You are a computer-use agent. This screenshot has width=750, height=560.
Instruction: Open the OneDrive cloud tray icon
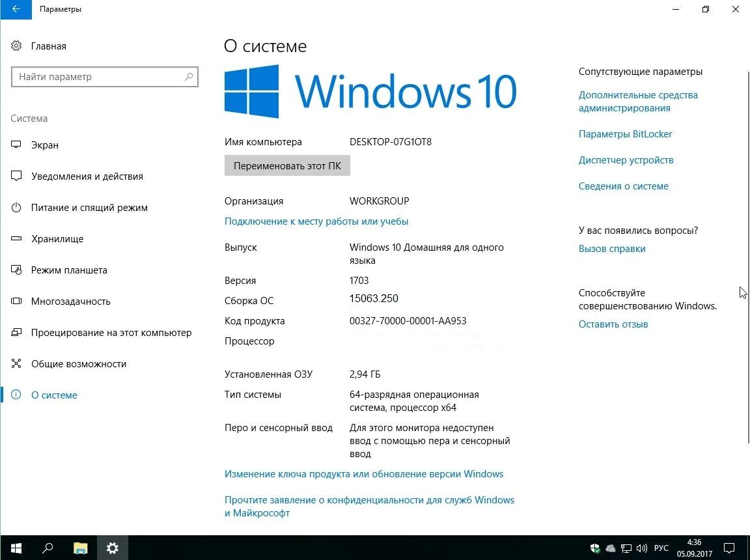click(x=610, y=548)
